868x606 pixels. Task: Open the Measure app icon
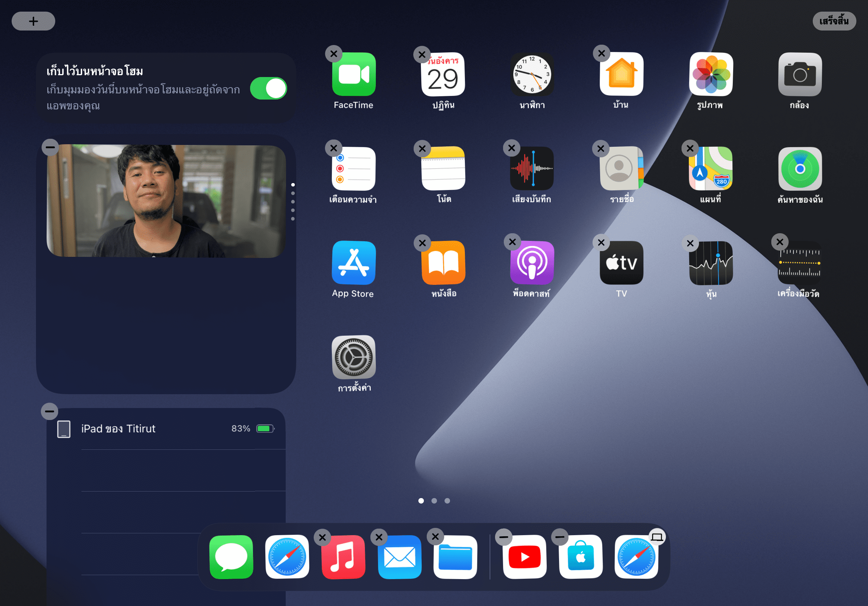tap(799, 263)
